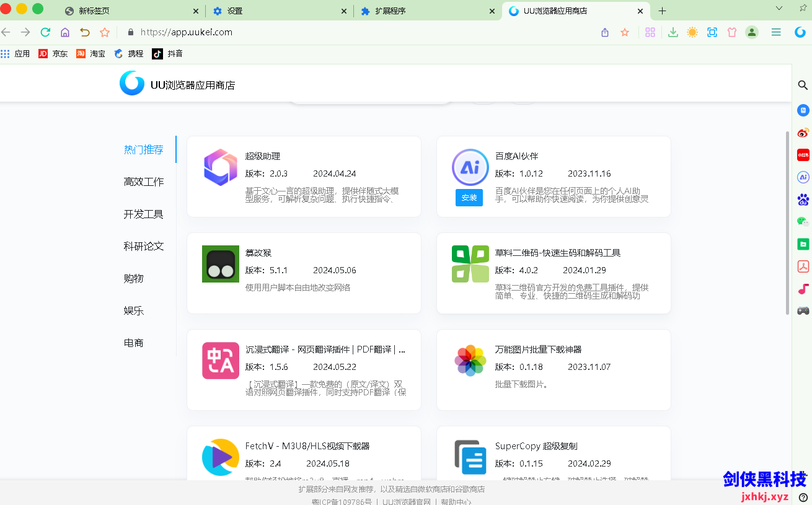Click 安装 button for 百度AI伙伴
The width and height of the screenshot is (812, 505).
[x=469, y=198]
